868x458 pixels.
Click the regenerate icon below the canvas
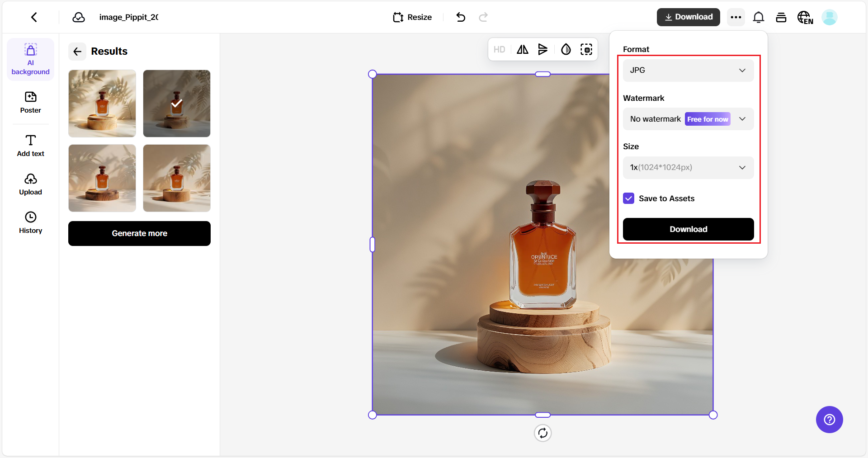543,433
